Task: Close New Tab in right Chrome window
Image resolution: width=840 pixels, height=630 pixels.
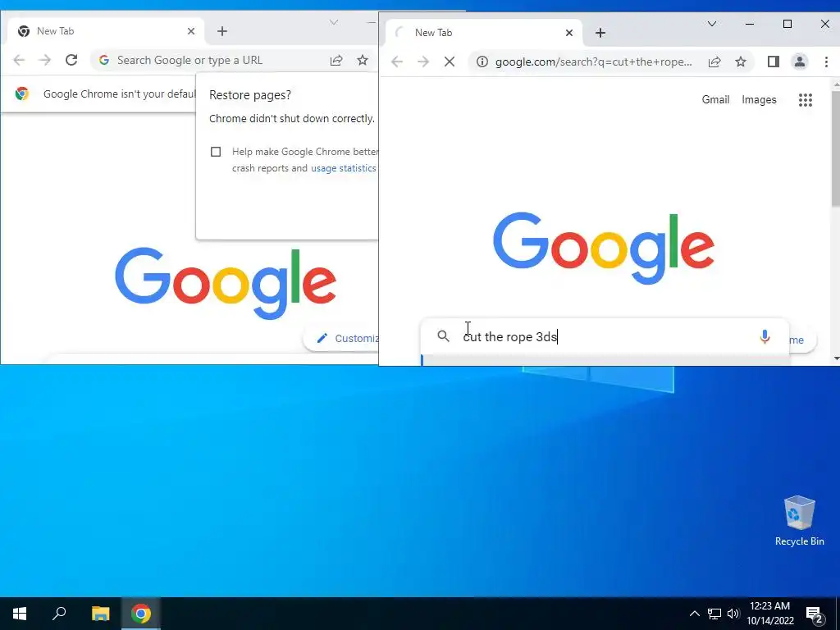Action: coord(569,33)
